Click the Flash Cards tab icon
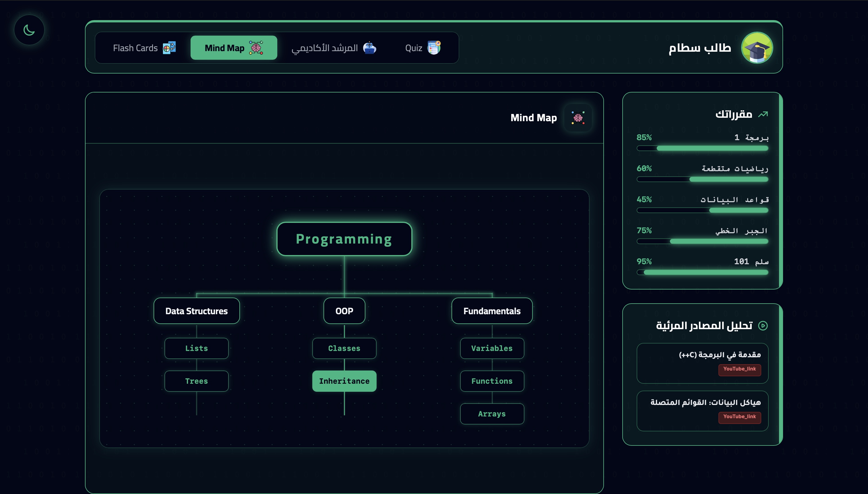Image resolution: width=868 pixels, height=494 pixels. [169, 48]
